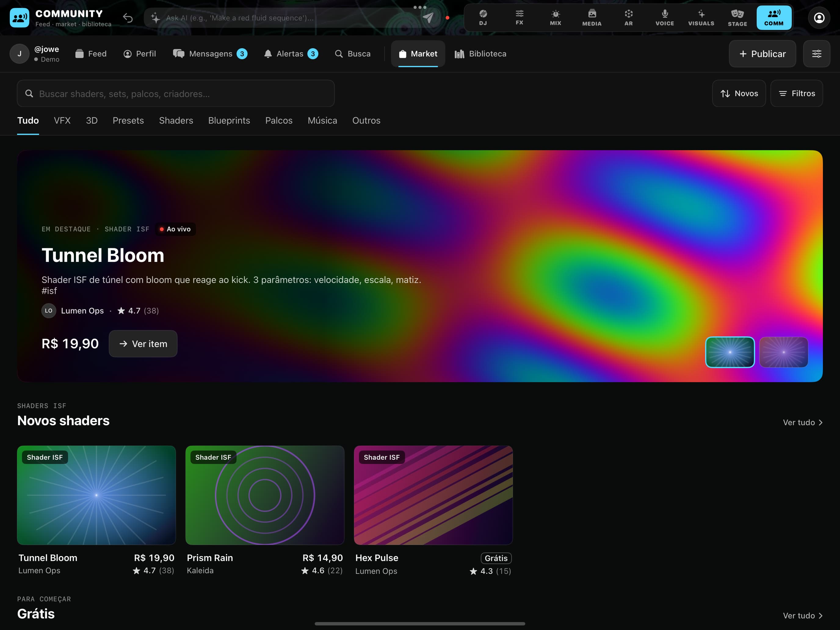Open the Perfil tab
840x630 pixels.
click(x=140, y=53)
